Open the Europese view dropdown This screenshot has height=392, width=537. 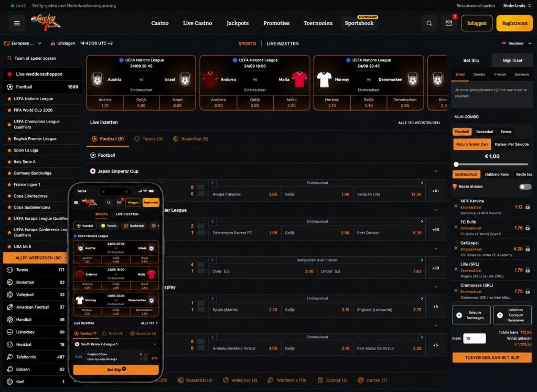23,43
